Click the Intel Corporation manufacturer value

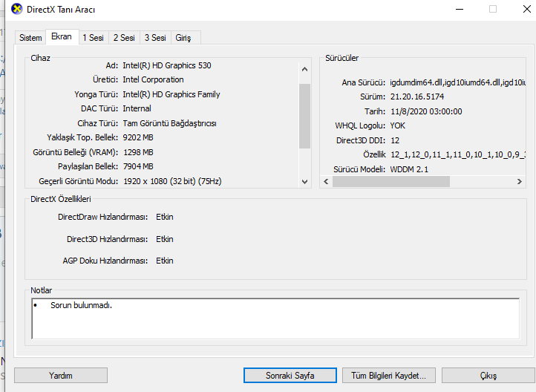tap(153, 79)
